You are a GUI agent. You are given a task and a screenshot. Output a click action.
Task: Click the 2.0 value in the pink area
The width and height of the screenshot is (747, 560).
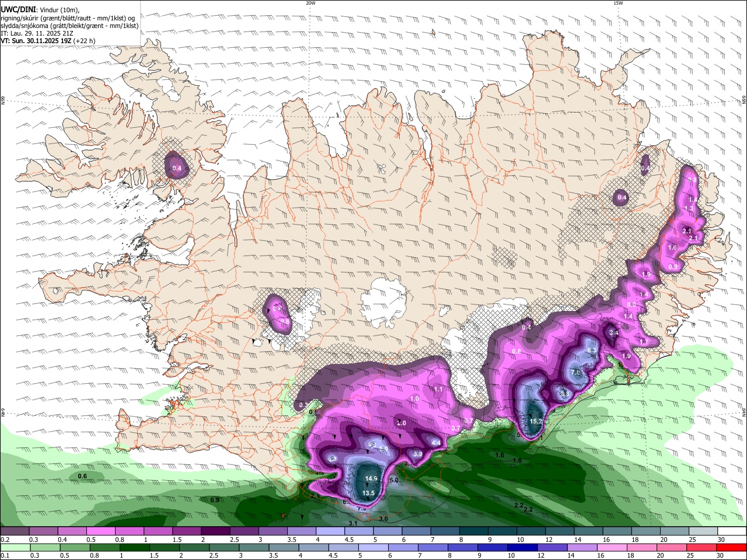(402, 423)
